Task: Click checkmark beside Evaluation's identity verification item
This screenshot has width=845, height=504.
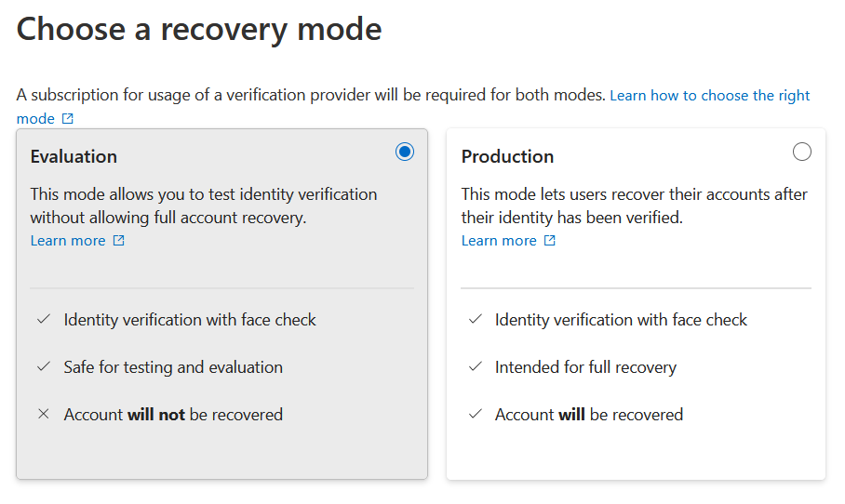Action: (x=43, y=320)
